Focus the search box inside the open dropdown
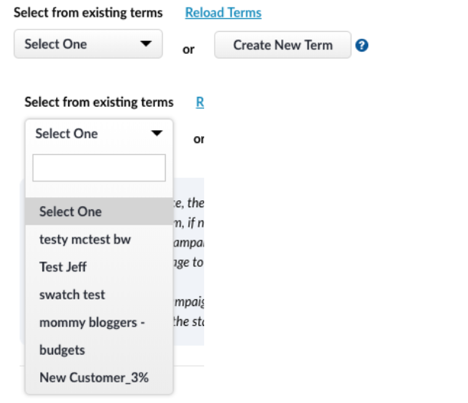This screenshot has width=468, height=403. (99, 168)
